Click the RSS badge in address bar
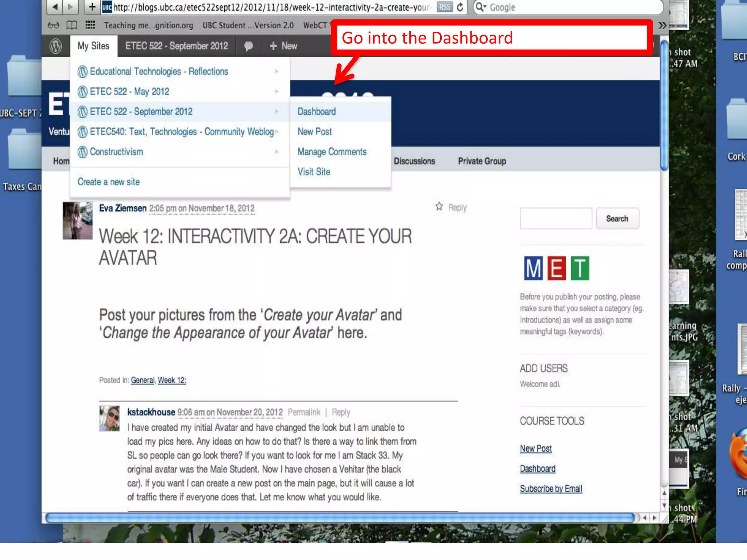Screen dimensions: 747x560 point(445,7)
